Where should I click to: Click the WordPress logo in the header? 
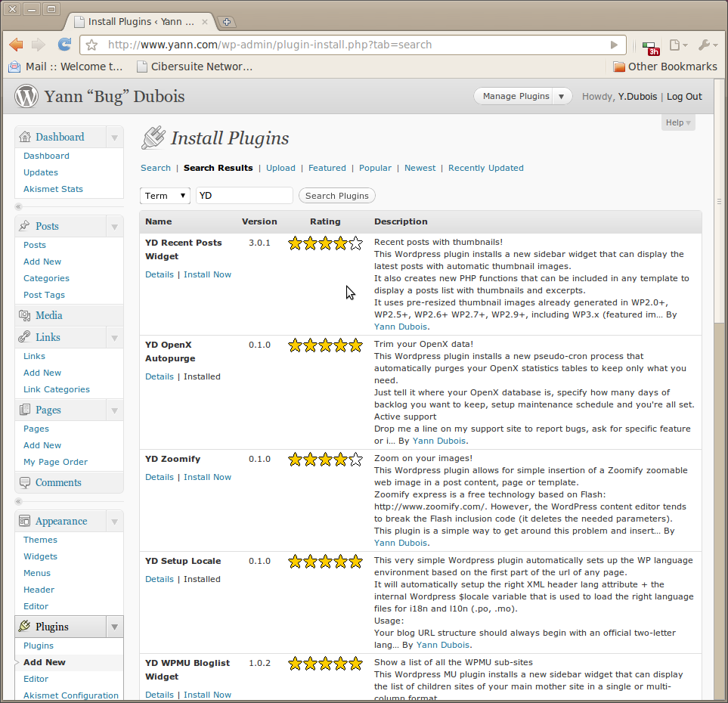click(26, 96)
